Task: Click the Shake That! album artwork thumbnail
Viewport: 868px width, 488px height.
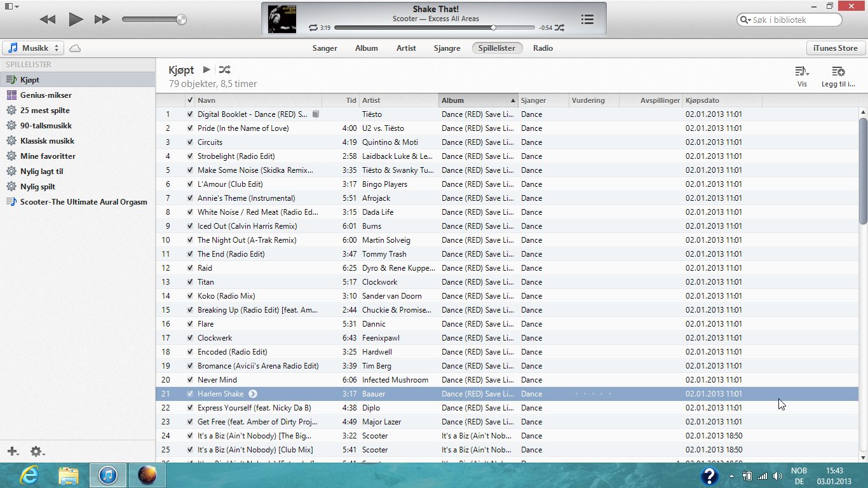Action: coord(281,19)
